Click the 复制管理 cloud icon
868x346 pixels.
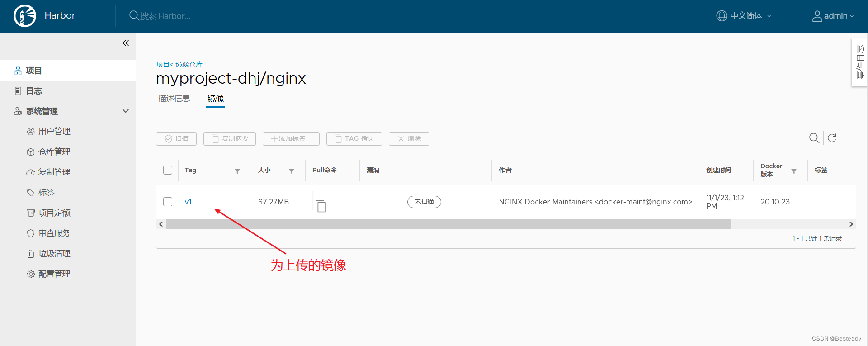pyautogui.click(x=30, y=172)
